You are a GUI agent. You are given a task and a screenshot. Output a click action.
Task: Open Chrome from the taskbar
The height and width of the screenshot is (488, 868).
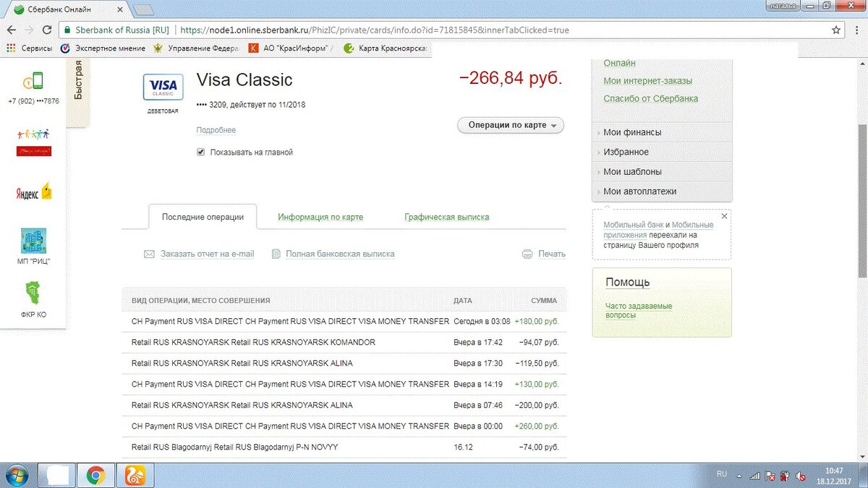(95, 475)
